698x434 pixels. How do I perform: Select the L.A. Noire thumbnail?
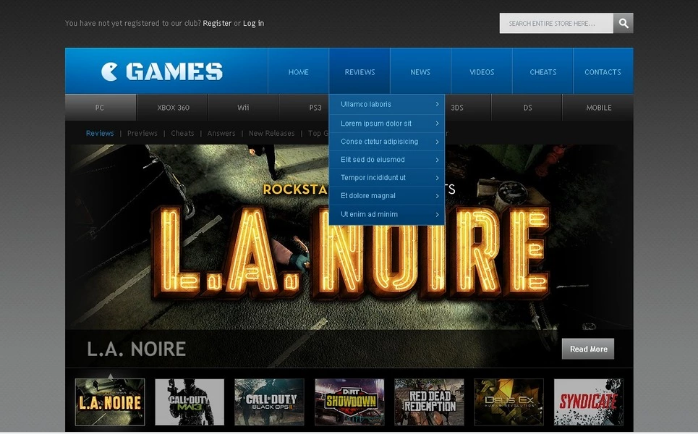[110, 402]
